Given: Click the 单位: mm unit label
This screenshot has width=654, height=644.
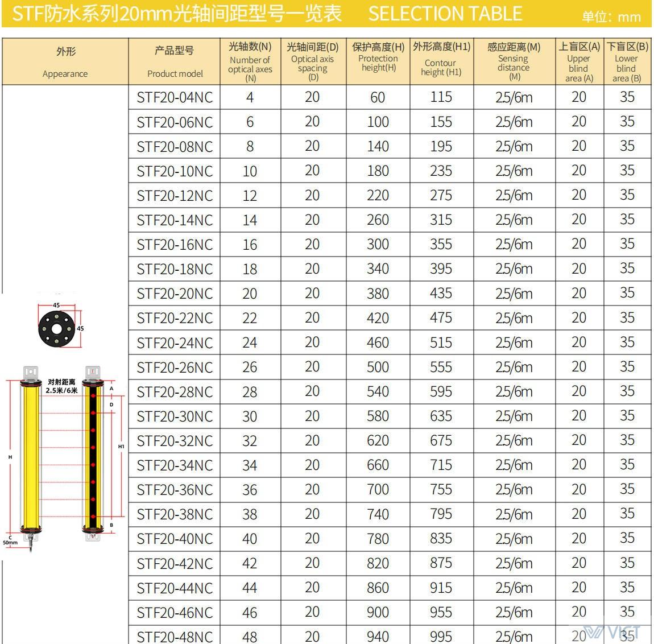Looking at the screenshot, I should tap(611, 16).
